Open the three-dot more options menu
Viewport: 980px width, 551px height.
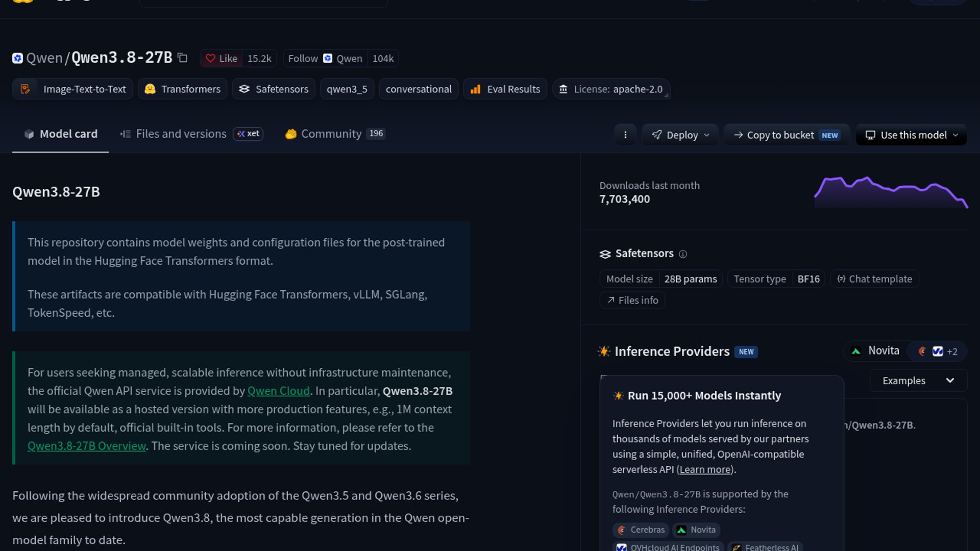625,135
